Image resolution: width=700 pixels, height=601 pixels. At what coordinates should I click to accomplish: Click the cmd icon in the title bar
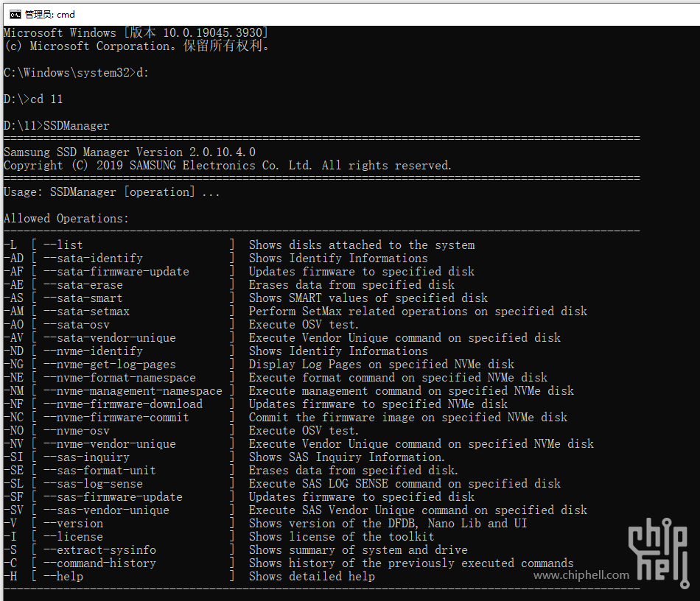pyautogui.click(x=15, y=14)
